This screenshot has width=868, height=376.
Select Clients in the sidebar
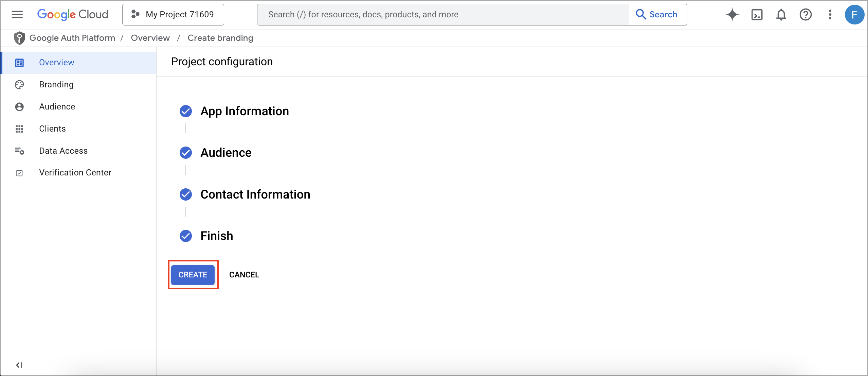pyautogui.click(x=78, y=129)
